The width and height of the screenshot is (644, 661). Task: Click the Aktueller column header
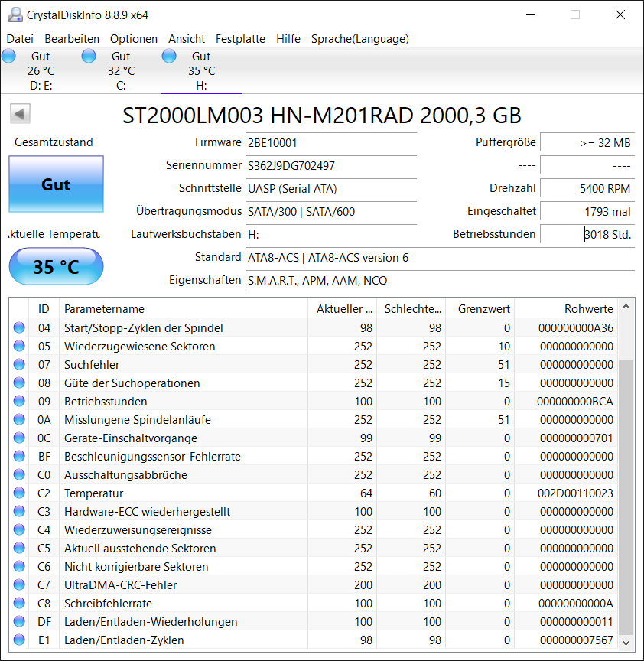tap(342, 309)
